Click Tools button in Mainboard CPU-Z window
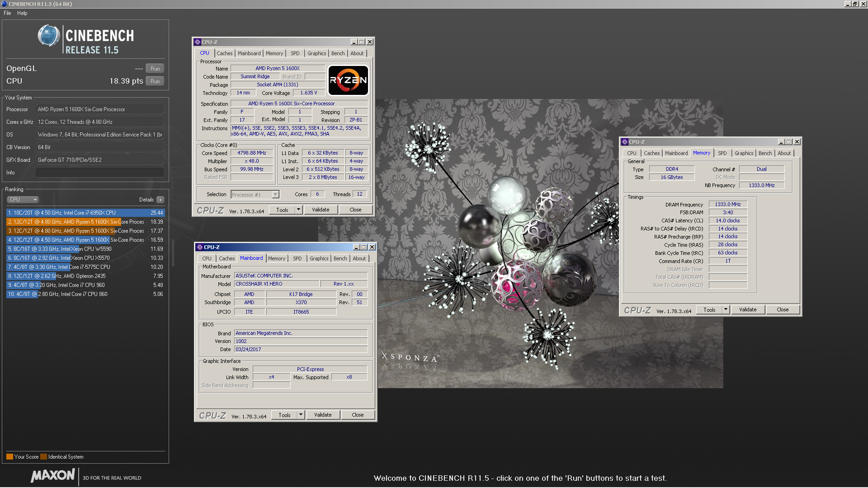The image size is (868, 488). tap(284, 415)
